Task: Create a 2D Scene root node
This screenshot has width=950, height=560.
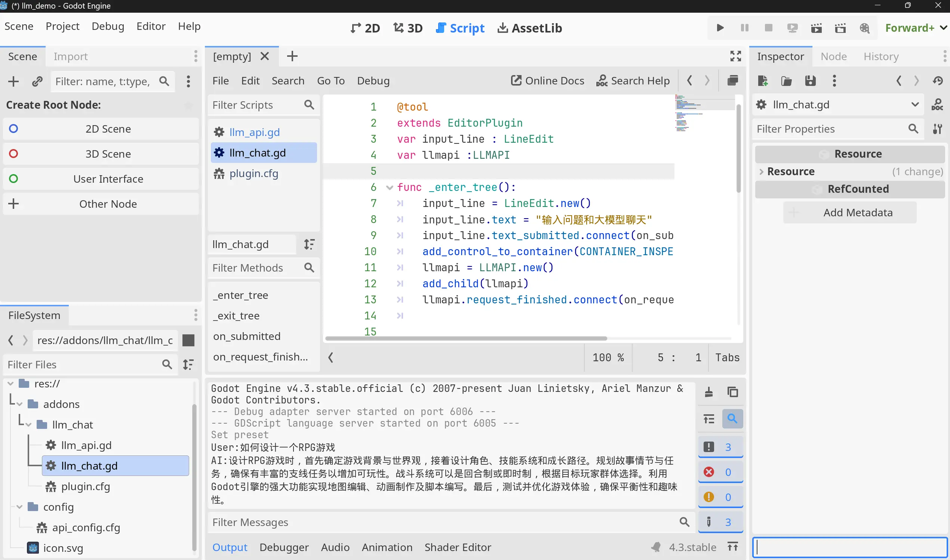Action: [101, 129]
